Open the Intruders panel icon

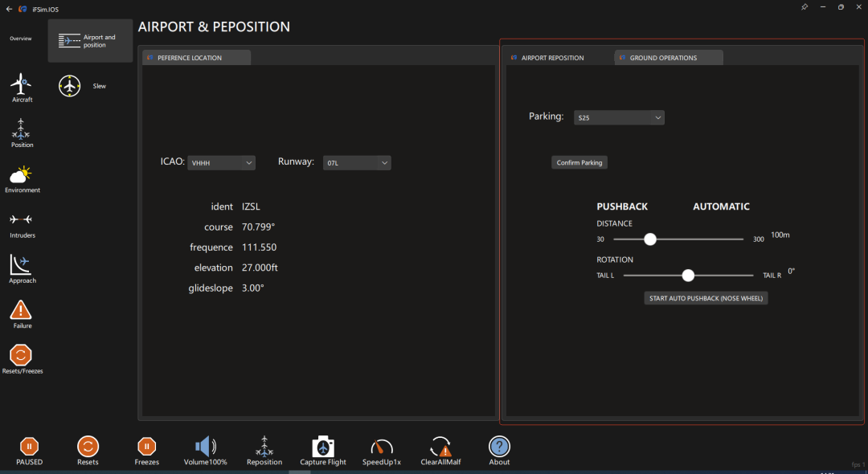click(x=22, y=220)
